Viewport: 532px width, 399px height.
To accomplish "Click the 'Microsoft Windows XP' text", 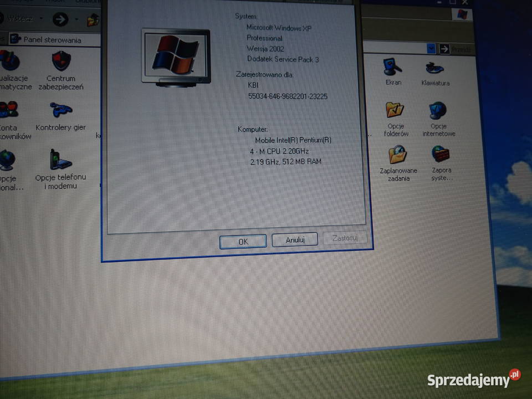I will click(279, 28).
